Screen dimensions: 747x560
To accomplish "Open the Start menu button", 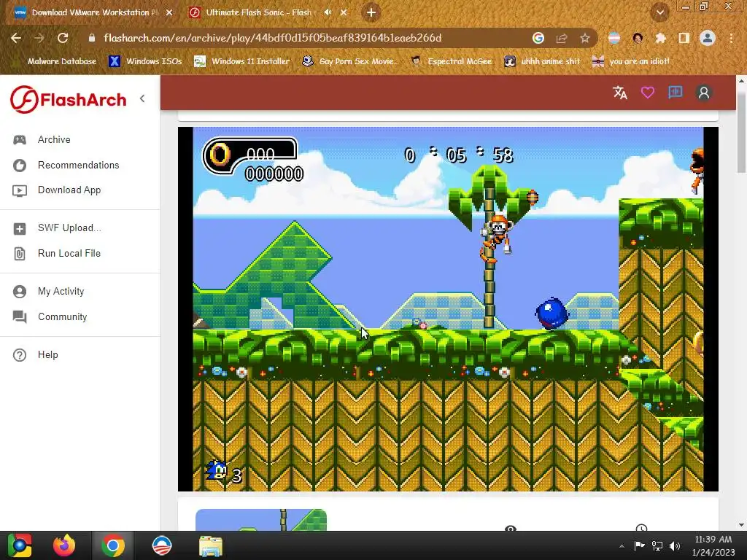I will 20,545.
